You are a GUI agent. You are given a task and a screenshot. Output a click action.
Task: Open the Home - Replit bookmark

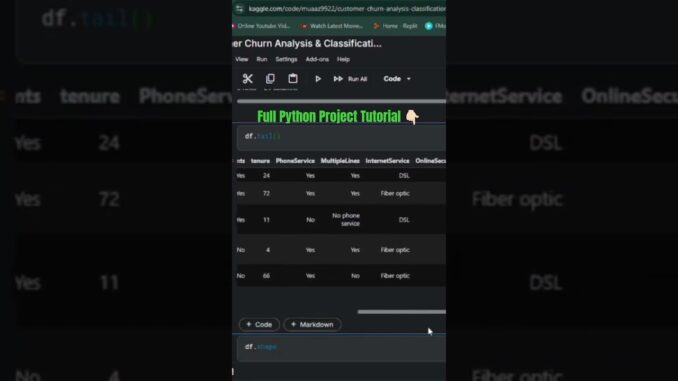point(395,26)
